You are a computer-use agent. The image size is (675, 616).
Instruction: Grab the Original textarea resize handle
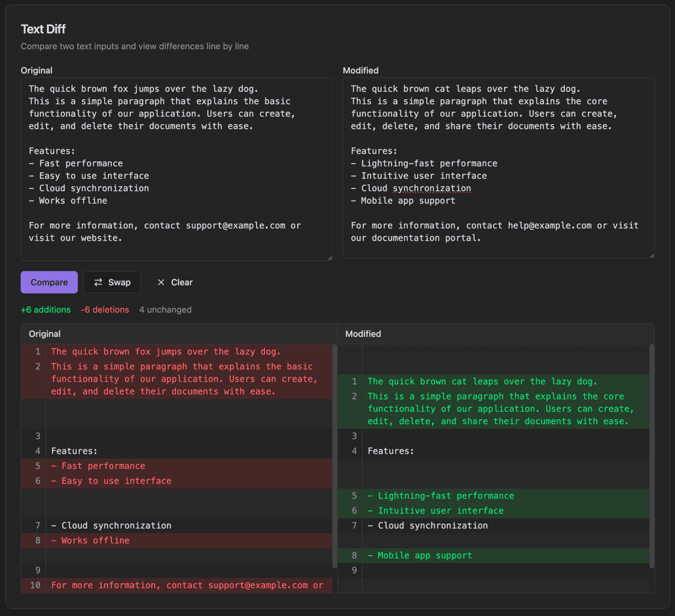tap(329, 257)
